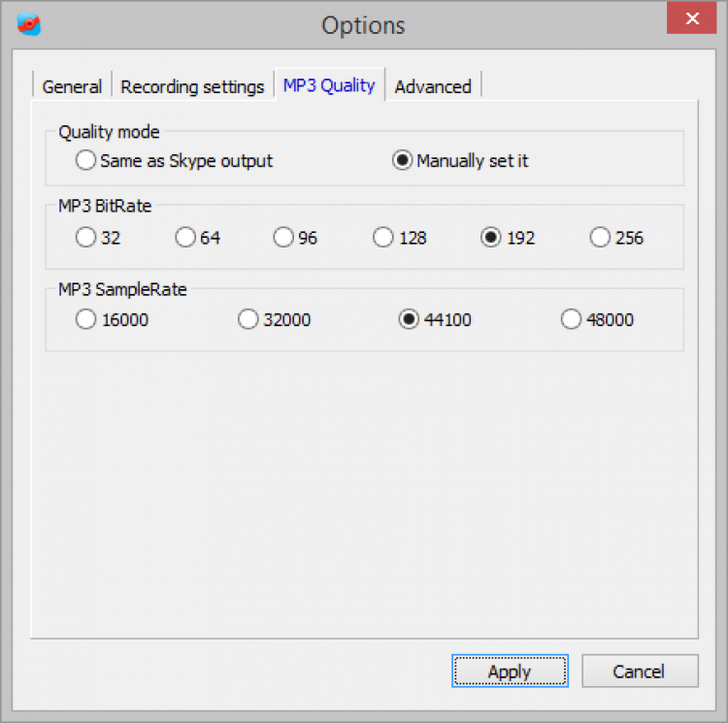This screenshot has width=728, height=723.
Task: Choose the Manually set it option
Action: click(x=403, y=160)
